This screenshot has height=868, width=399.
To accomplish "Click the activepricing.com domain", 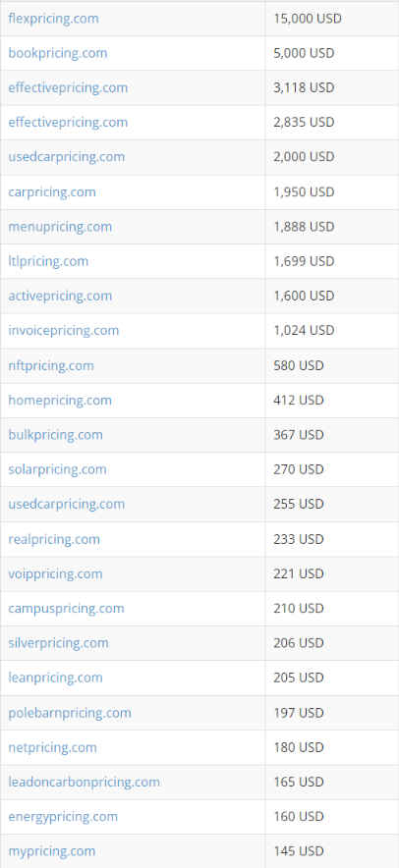I will click(x=60, y=297).
